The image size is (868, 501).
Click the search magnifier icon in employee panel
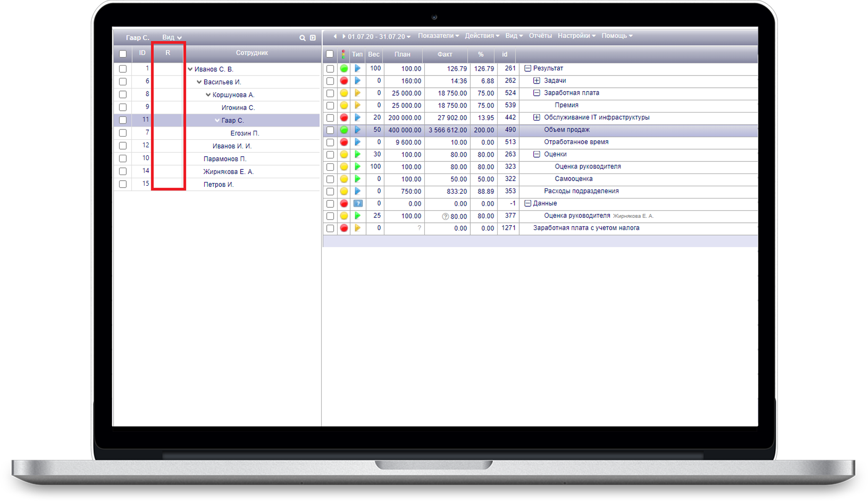point(302,38)
